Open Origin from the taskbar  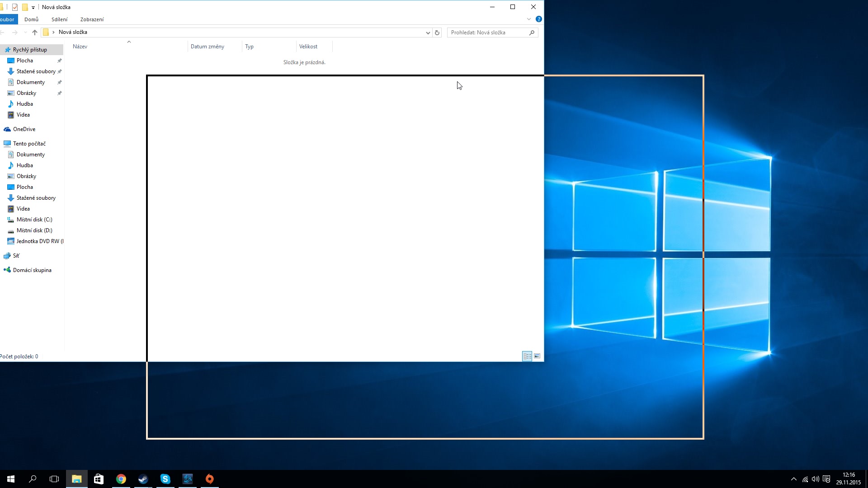pyautogui.click(x=209, y=479)
